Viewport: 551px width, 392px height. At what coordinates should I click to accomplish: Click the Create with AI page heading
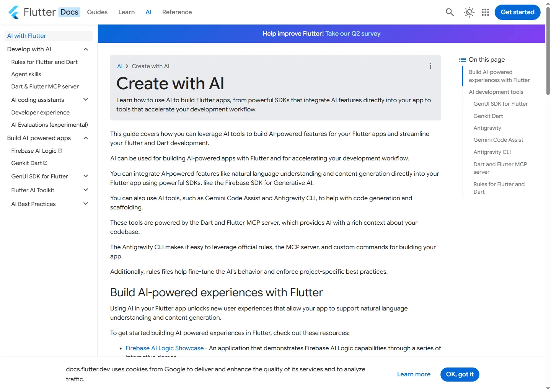[x=170, y=83]
